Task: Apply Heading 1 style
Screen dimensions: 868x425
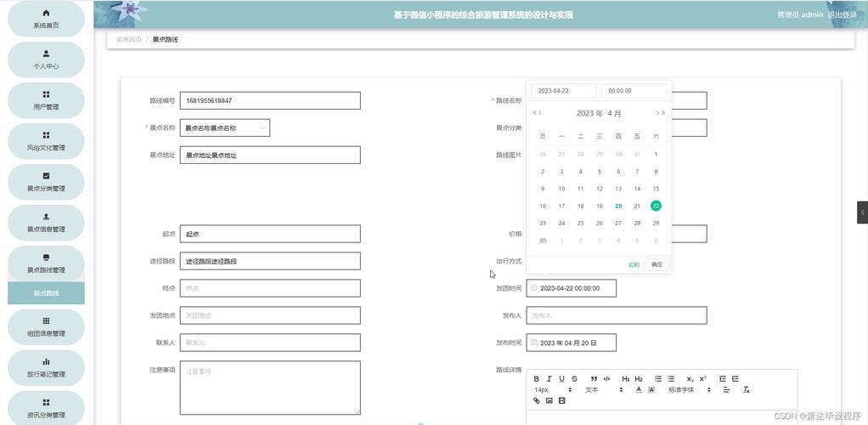Action: click(x=626, y=379)
